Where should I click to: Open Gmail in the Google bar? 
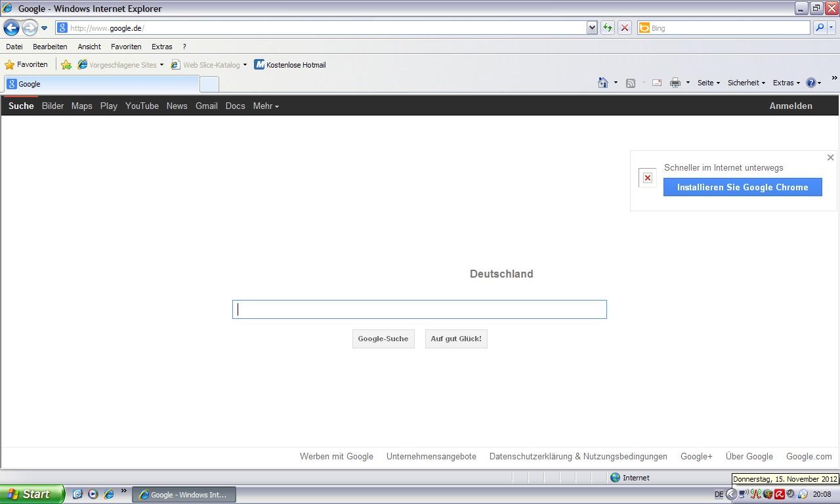206,106
